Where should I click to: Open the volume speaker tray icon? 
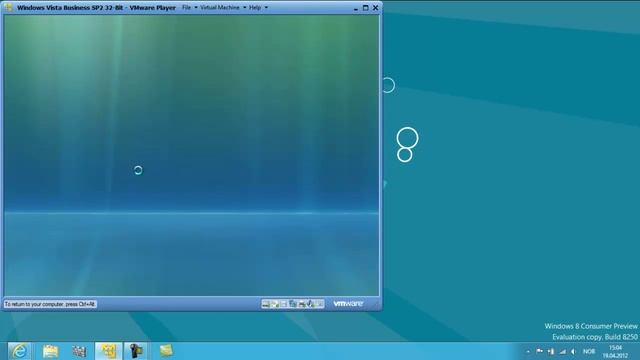coord(573,351)
